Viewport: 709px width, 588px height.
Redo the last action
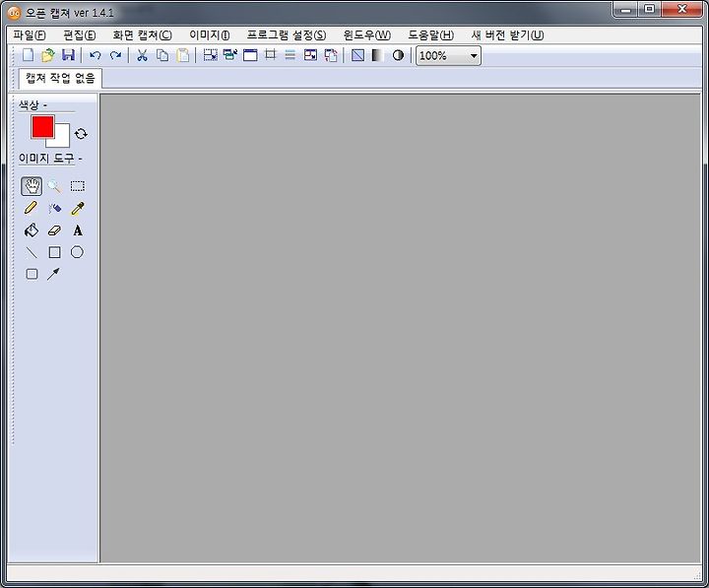[x=115, y=55]
